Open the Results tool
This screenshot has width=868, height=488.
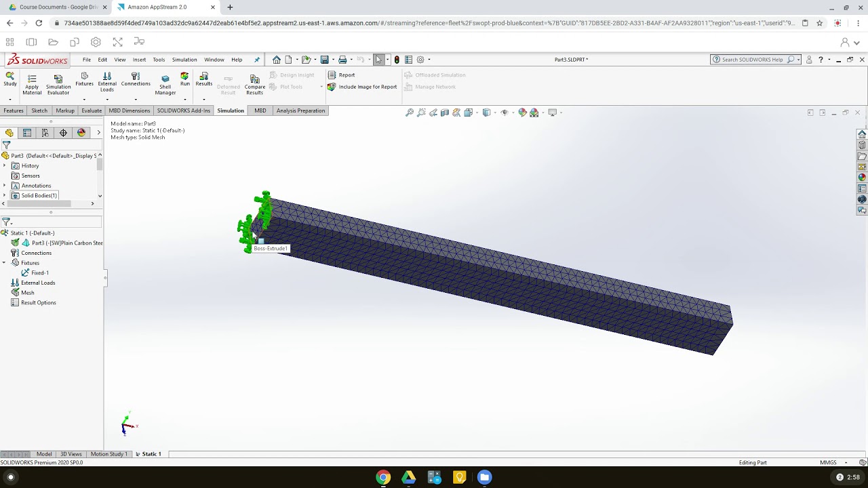point(204,79)
